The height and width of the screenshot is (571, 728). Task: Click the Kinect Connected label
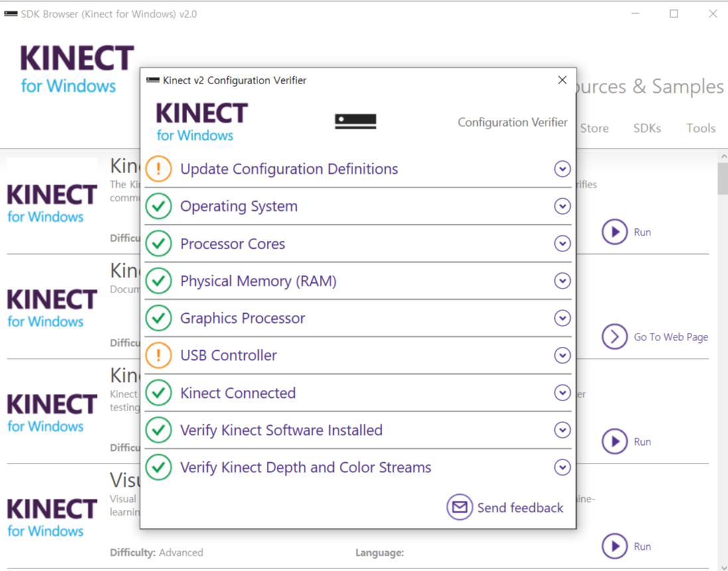click(238, 393)
